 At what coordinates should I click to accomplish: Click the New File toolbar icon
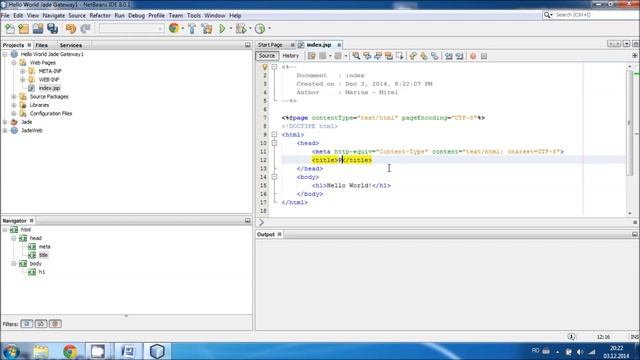(10, 29)
